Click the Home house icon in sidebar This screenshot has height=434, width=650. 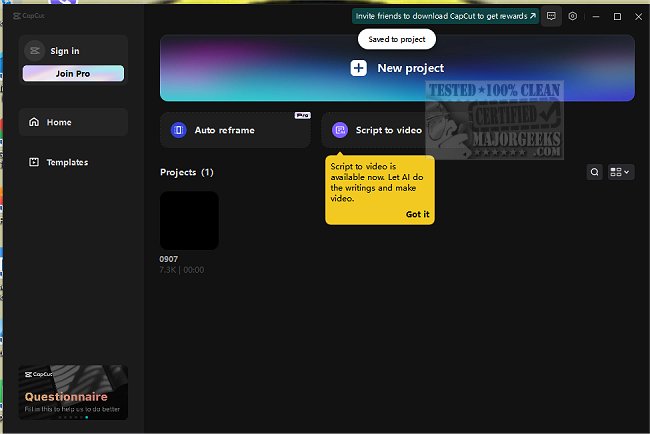pos(34,122)
